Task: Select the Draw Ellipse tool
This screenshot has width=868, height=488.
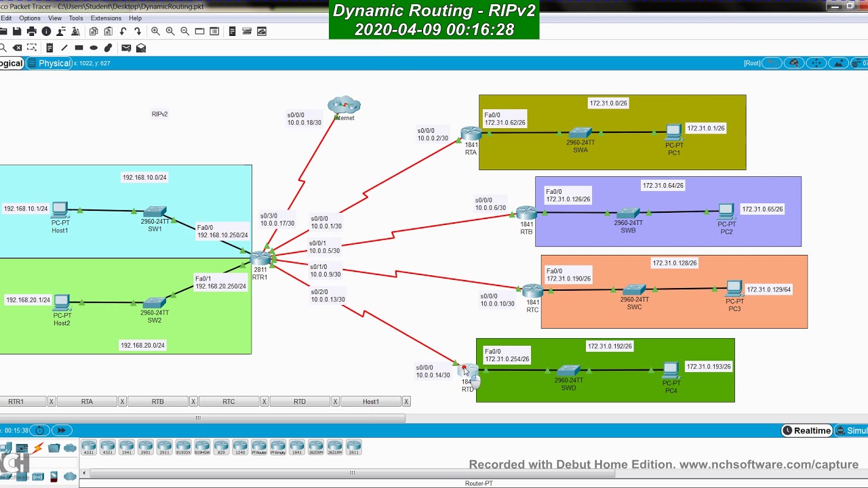Action: [x=94, y=48]
